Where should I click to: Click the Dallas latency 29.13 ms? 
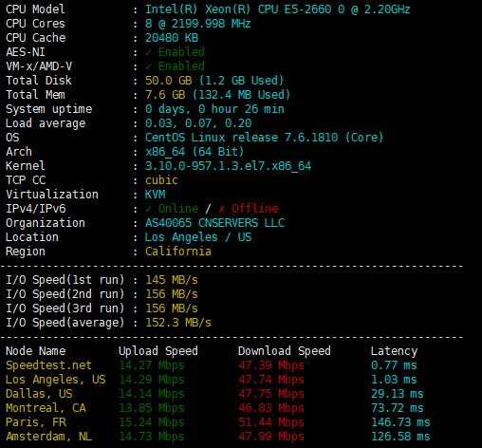[x=398, y=394]
